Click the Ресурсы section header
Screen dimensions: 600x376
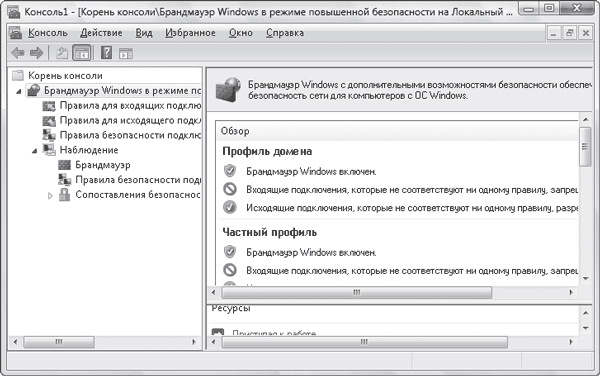[x=231, y=308]
